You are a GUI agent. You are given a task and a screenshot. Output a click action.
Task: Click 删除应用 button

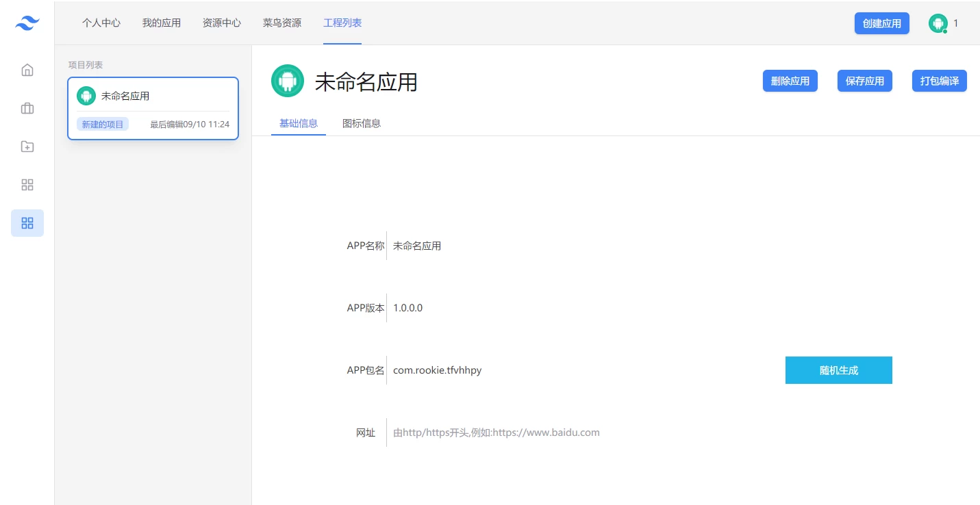point(790,81)
